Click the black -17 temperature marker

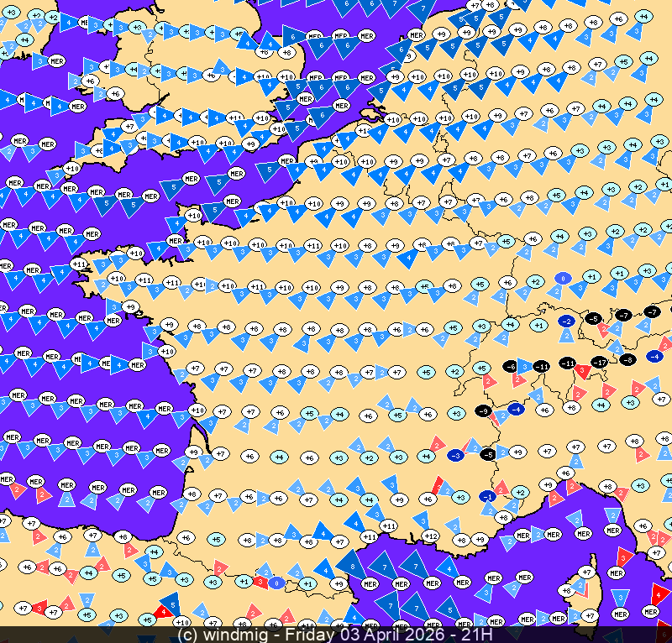599,363
